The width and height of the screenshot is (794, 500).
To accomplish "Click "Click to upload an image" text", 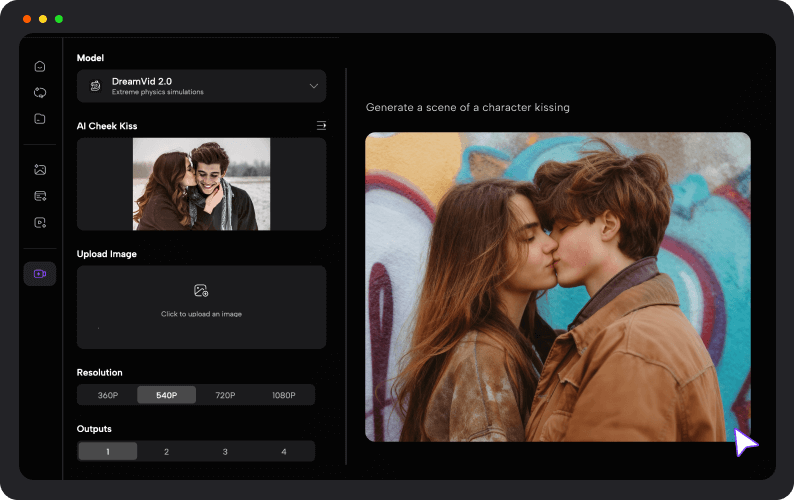I will (x=201, y=314).
